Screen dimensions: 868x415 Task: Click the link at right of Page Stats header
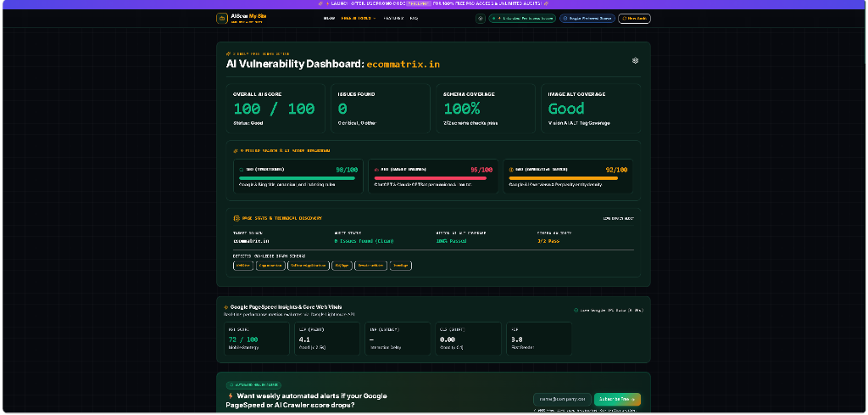(619, 218)
